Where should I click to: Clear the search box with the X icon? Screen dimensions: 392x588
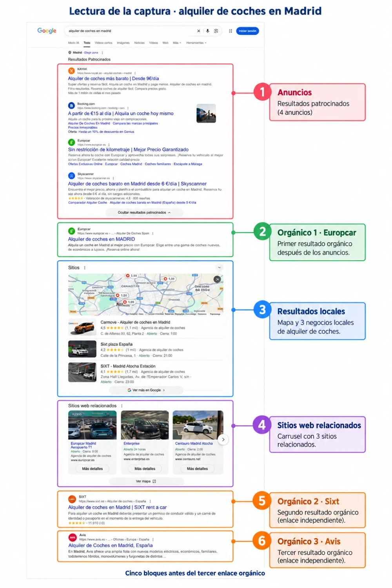click(x=198, y=31)
